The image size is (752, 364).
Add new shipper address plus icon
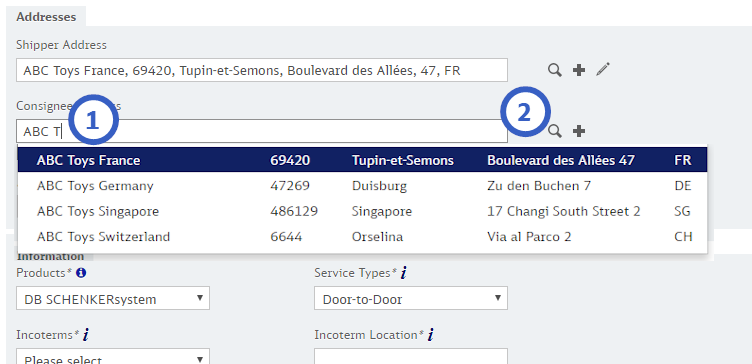(x=579, y=70)
